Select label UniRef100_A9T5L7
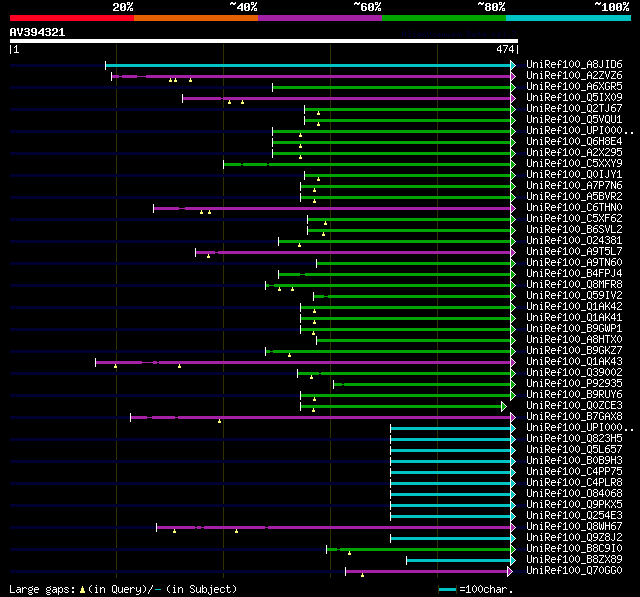Image resolution: width=640 pixels, height=597 pixels. [574, 252]
